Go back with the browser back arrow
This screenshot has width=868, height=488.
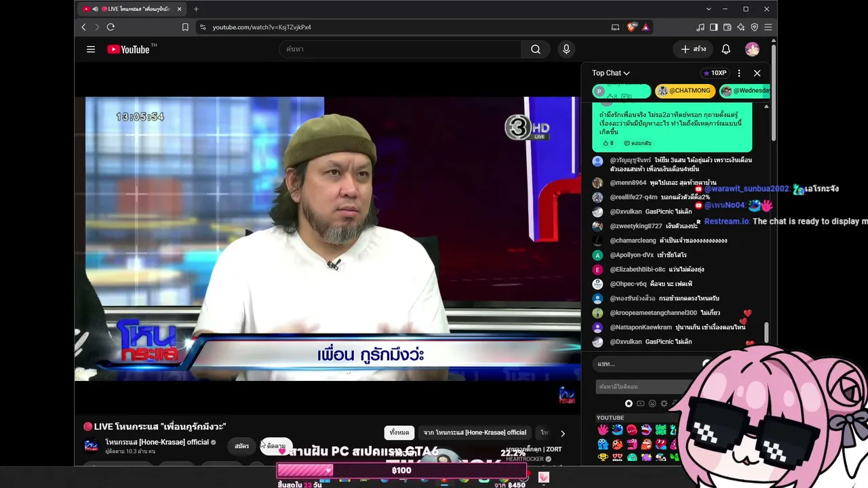(83, 27)
